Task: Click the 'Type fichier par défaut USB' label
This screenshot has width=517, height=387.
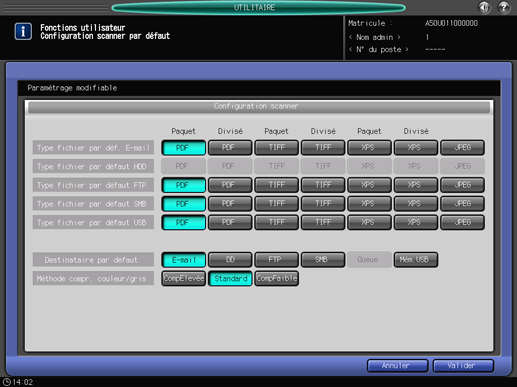Action: [x=93, y=222]
